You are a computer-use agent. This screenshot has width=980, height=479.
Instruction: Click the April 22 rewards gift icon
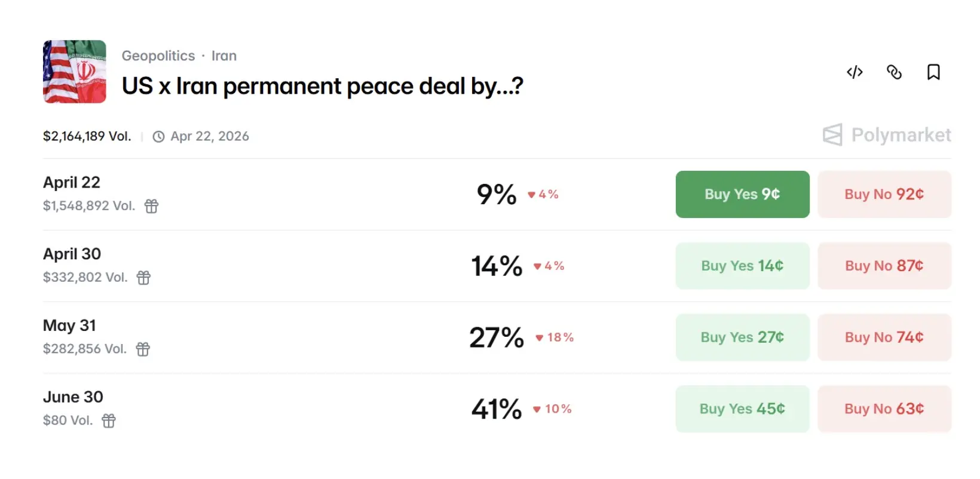point(152,206)
